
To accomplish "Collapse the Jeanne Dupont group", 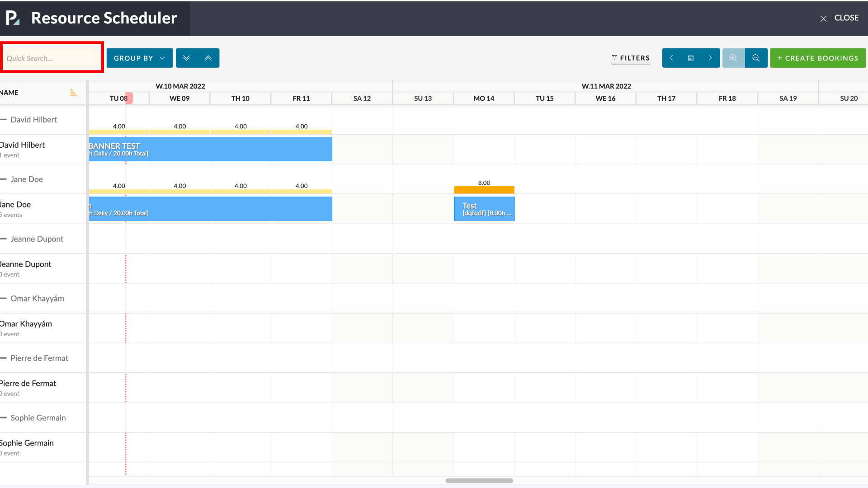I will pyautogui.click(x=4, y=239).
